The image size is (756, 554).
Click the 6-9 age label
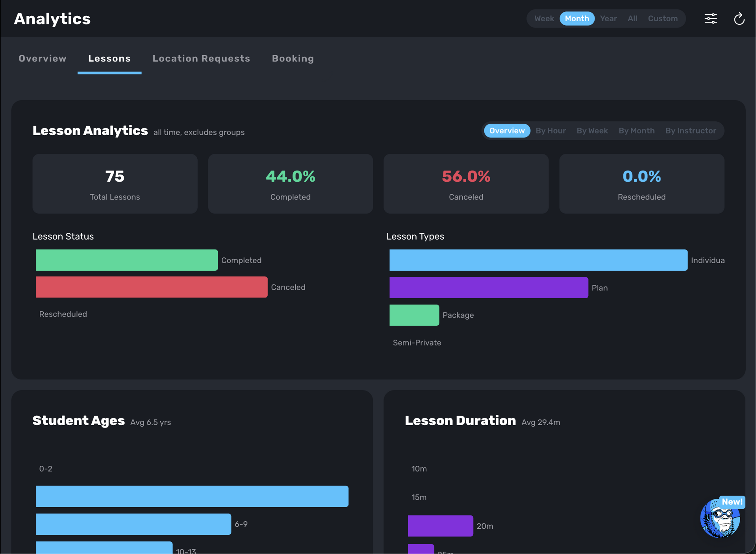pyautogui.click(x=241, y=524)
